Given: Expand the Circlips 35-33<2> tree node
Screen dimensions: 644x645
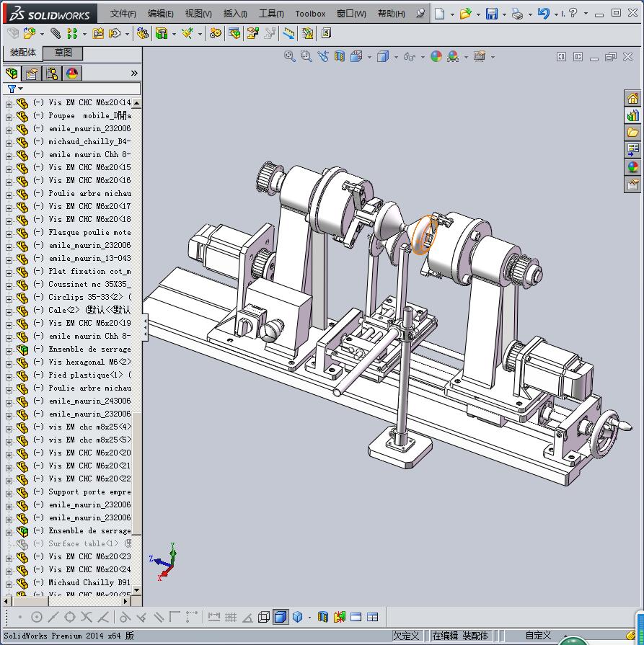Looking at the screenshot, I should click(9, 298).
